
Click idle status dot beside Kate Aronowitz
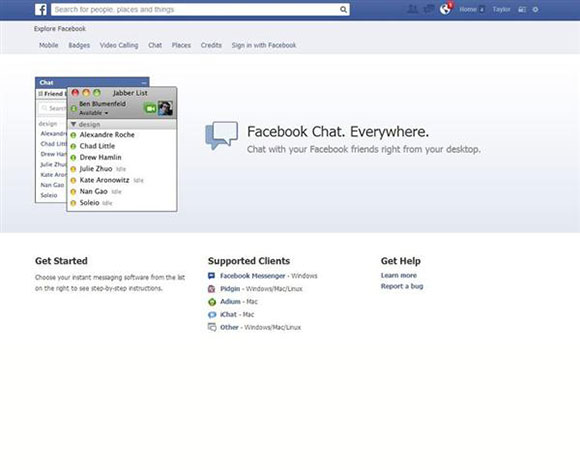(73, 180)
